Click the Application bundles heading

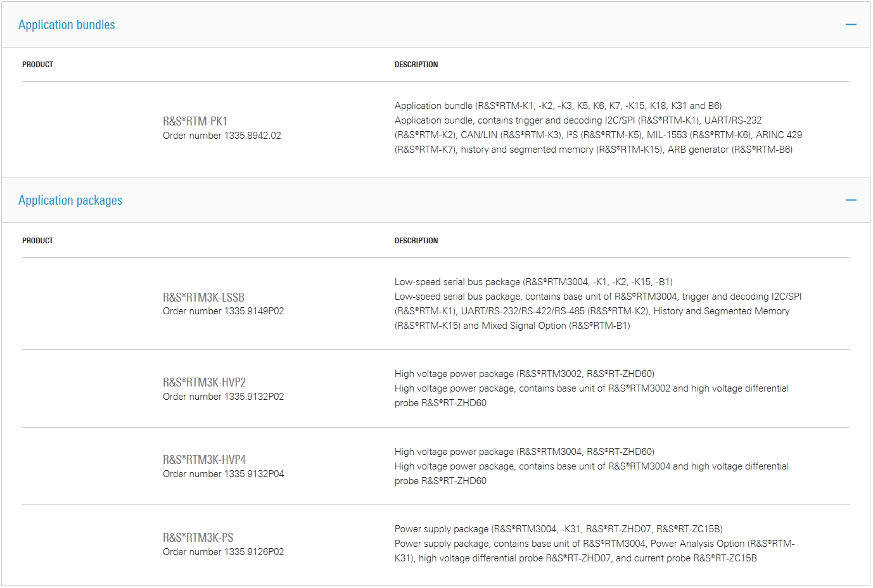tap(67, 25)
